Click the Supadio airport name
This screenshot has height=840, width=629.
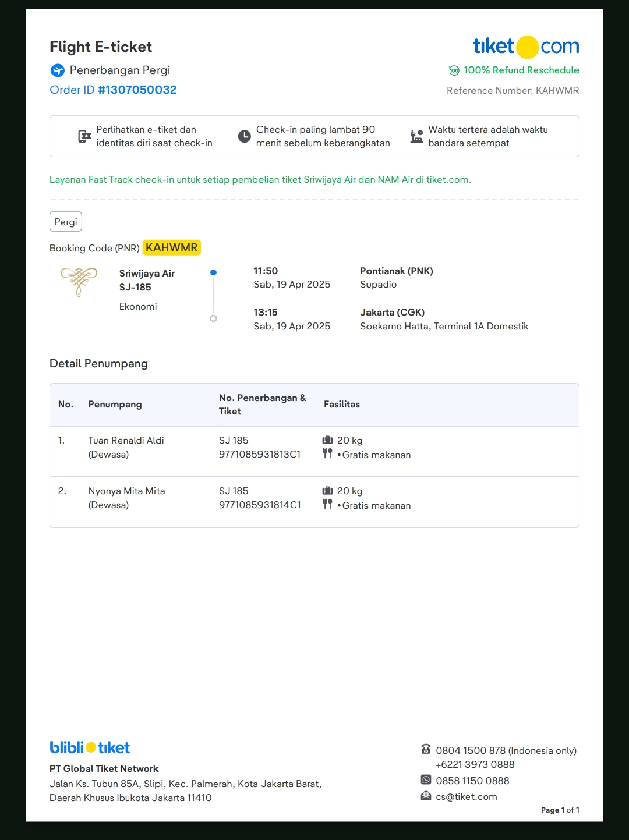[379, 285]
